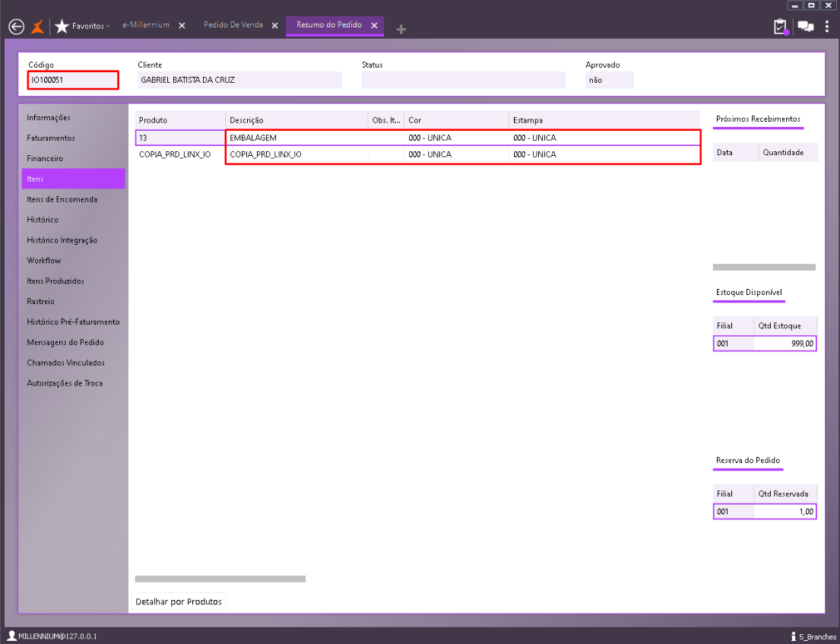Click the 1,00 reserved quantity cell
Screen dimensions: 840x644
pos(785,512)
